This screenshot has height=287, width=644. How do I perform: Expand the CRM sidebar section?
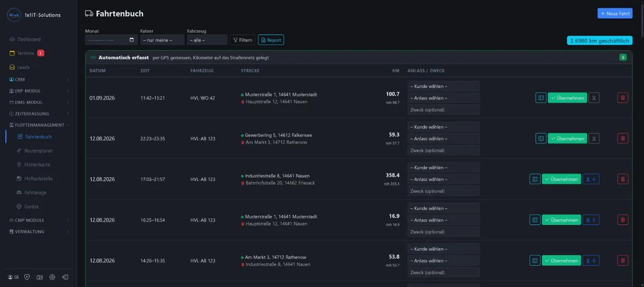[x=39, y=80]
